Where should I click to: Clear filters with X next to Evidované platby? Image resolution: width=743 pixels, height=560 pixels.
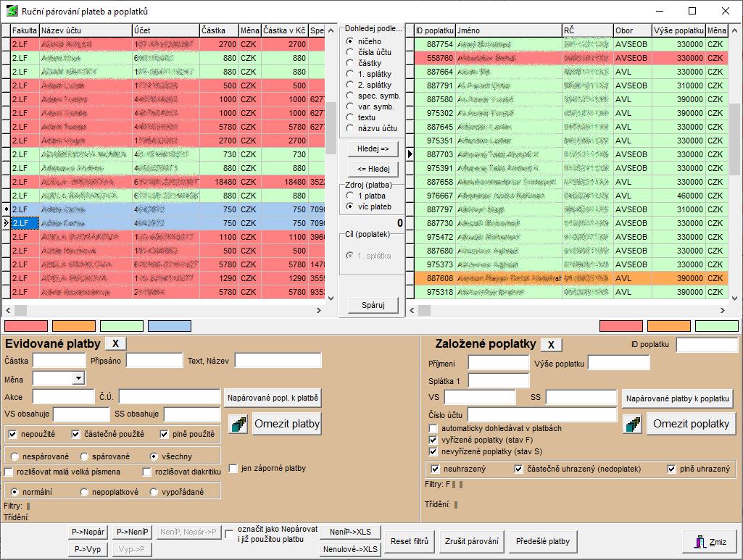point(116,343)
